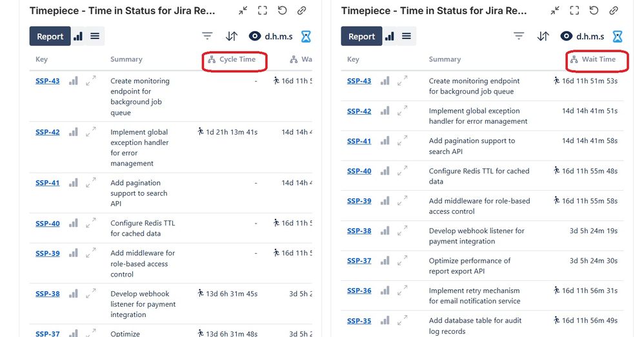Open SSP-39 issue link in right panel

point(359,201)
